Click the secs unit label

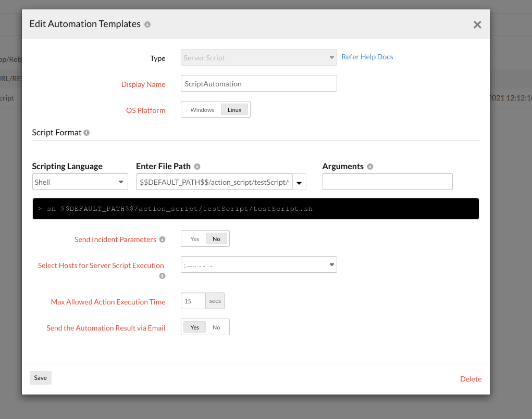click(x=215, y=301)
